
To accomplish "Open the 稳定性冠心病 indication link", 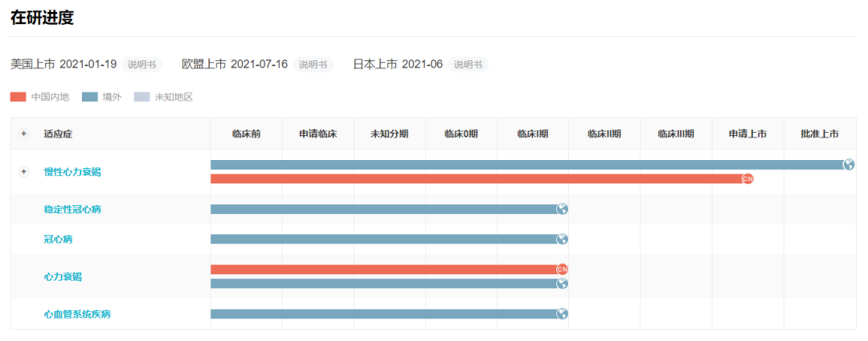I will click(72, 209).
